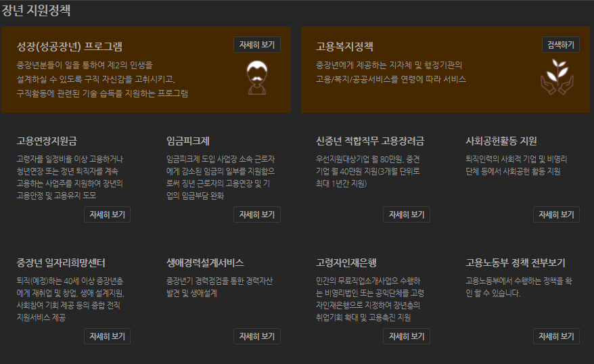The width and height of the screenshot is (594, 364).
Task: Open 자세히 보기 under 신중년 적합직무 고용장려금
Action: pos(407,214)
